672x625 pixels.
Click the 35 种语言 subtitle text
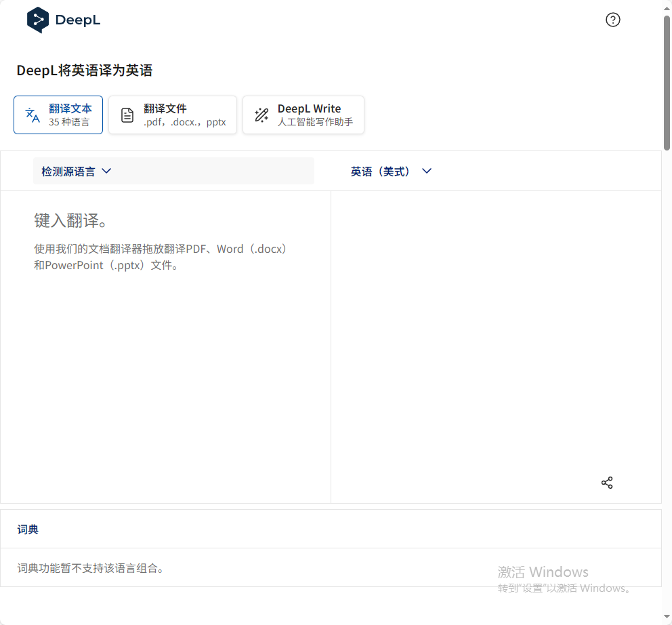pyautogui.click(x=69, y=122)
